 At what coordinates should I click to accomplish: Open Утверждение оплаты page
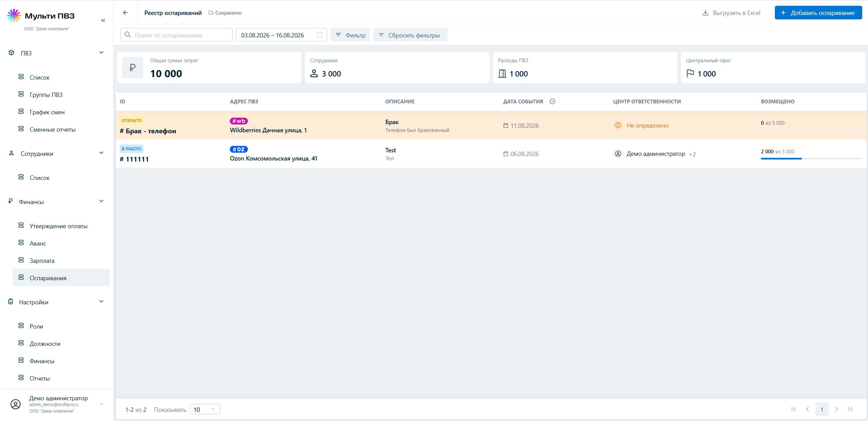61,226
